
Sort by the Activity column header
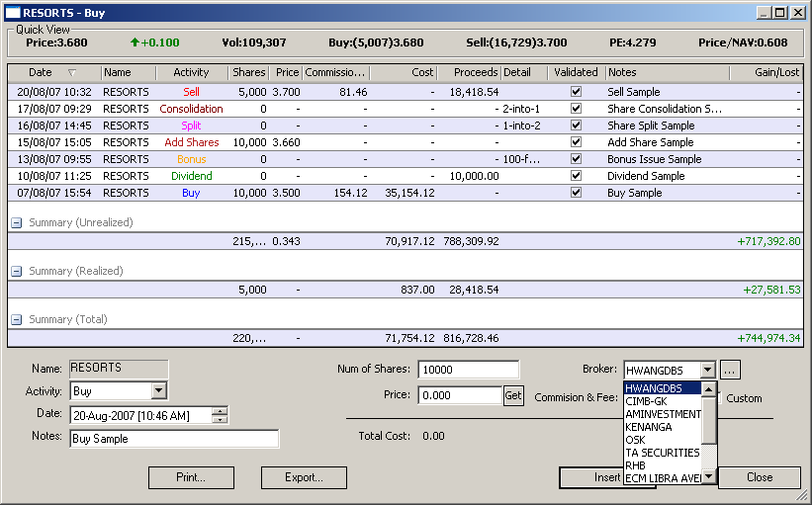192,72
